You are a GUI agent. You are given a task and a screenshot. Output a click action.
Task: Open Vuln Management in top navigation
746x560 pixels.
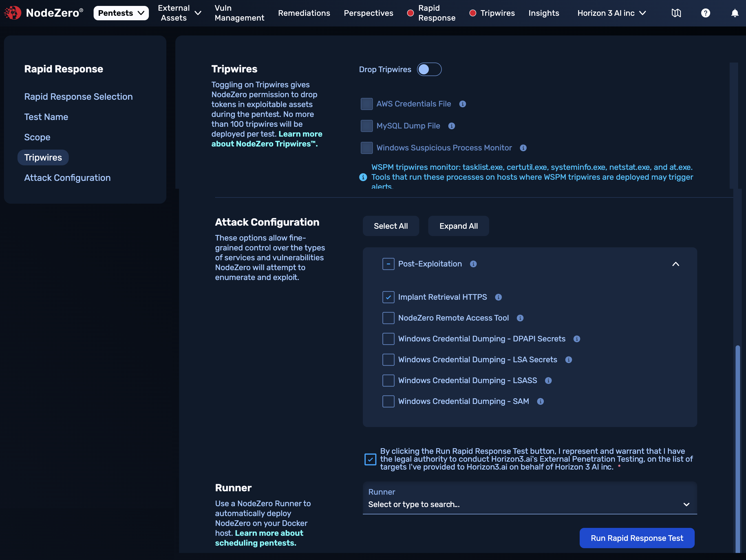239,13
